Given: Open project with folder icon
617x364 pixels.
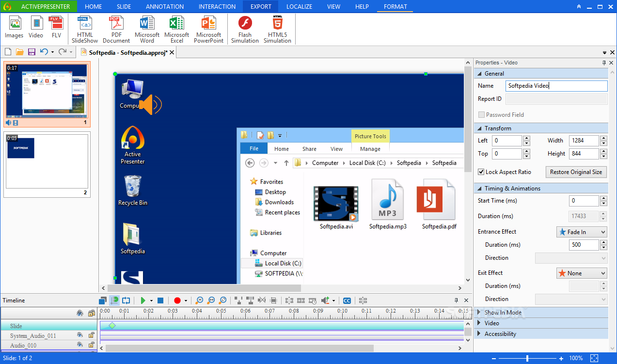Looking at the screenshot, I should point(20,52).
